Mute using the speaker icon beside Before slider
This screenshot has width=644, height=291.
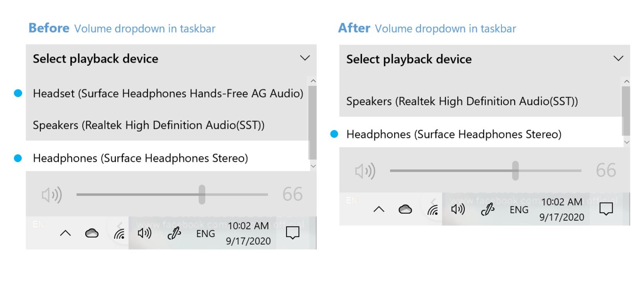(x=52, y=195)
